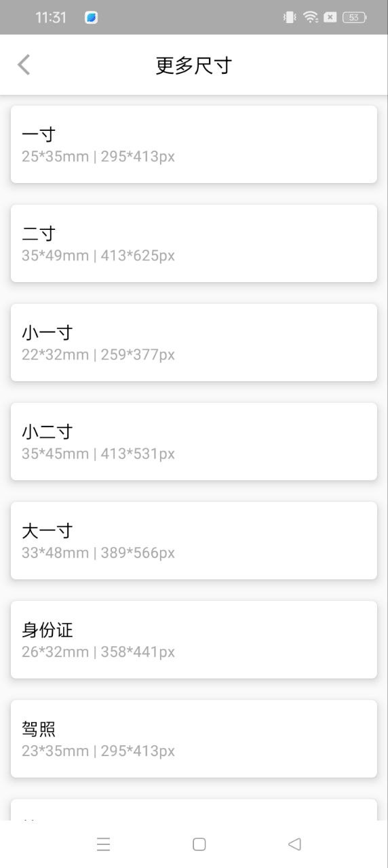Tap the back arrow in header
The image size is (388, 868).
click(x=24, y=65)
